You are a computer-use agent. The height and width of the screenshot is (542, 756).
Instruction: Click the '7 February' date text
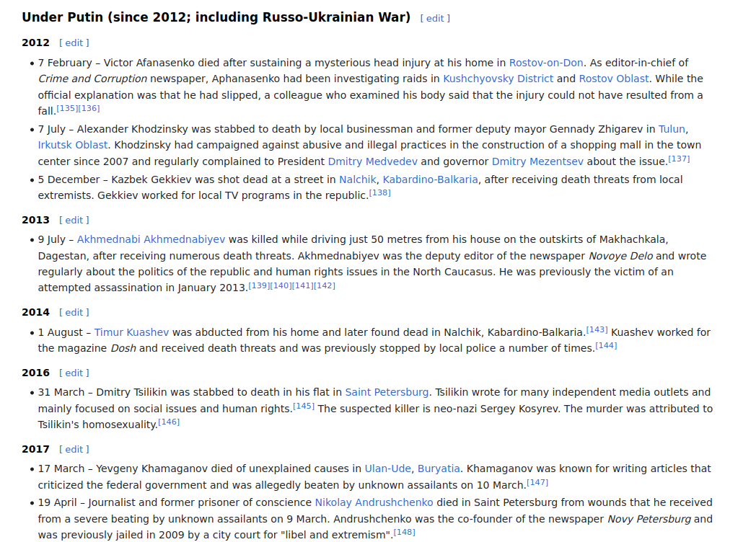tap(65, 63)
